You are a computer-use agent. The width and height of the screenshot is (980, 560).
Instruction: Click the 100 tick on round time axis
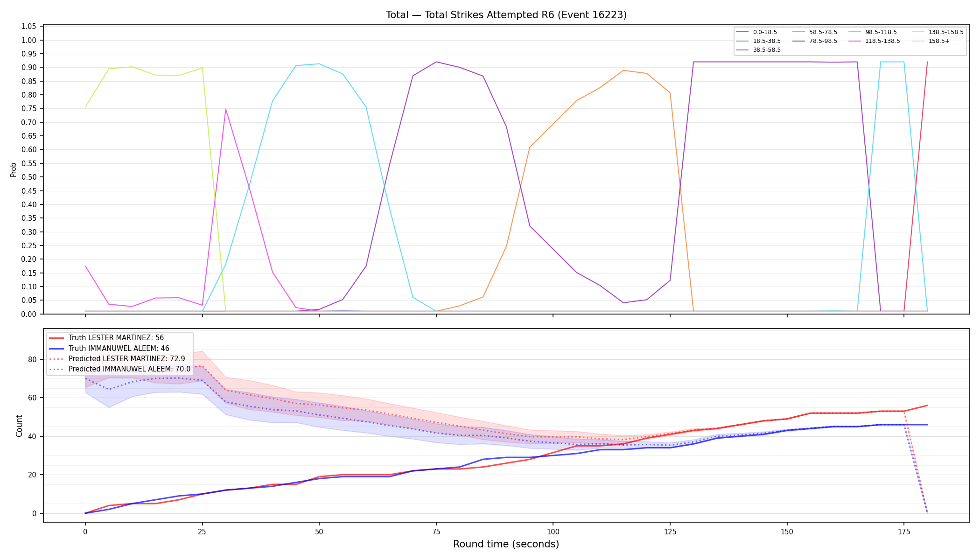(x=553, y=531)
